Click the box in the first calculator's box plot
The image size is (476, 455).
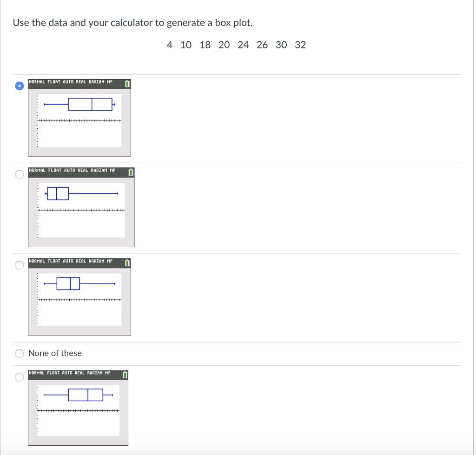pos(91,104)
